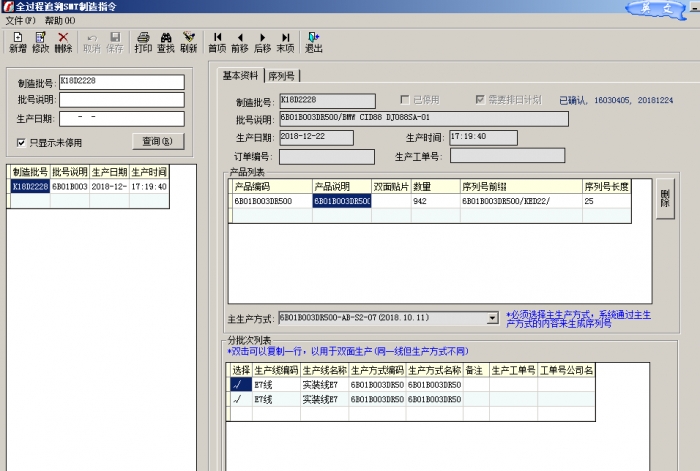Toggle the 已停用 checkbox
The height and width of the screenshot is (471, 700).
click(x=404, y=100)
